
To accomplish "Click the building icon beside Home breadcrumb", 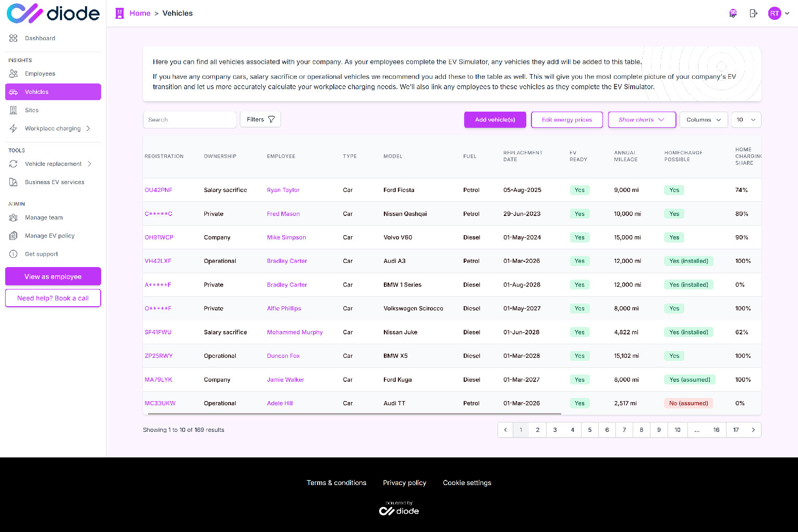I will [119, 13].
